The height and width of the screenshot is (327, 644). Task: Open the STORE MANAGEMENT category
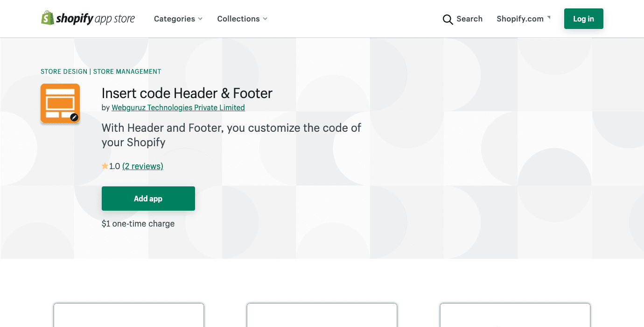tap(127, 71)
